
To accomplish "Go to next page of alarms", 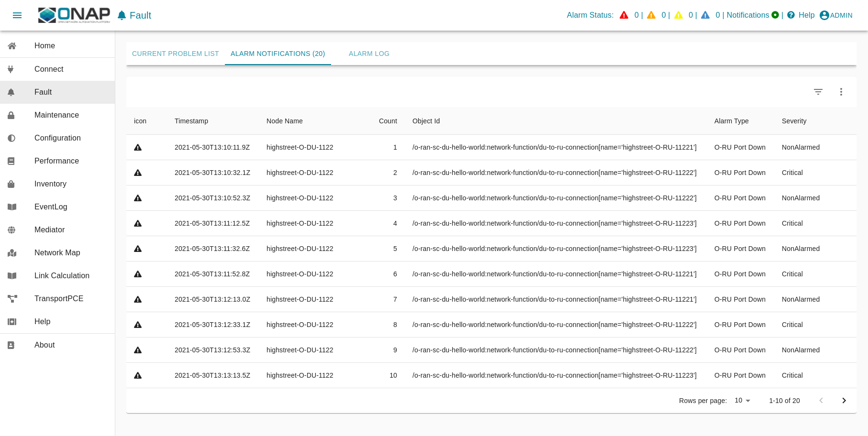I will pos(844,401).
